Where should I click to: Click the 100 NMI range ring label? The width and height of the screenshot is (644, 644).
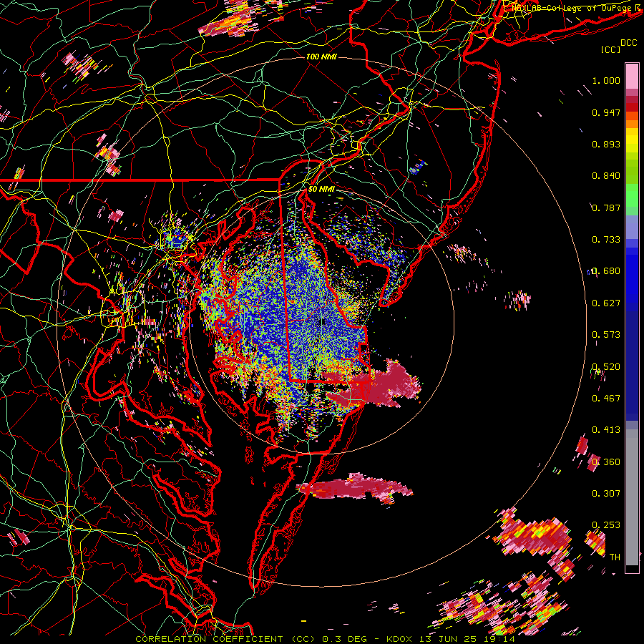click(x=321, y=57)
